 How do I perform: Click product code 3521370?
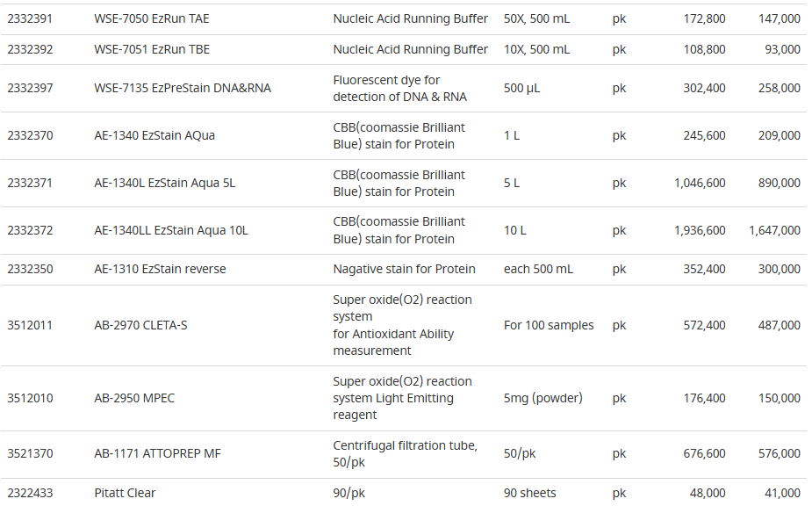[30, 453]
